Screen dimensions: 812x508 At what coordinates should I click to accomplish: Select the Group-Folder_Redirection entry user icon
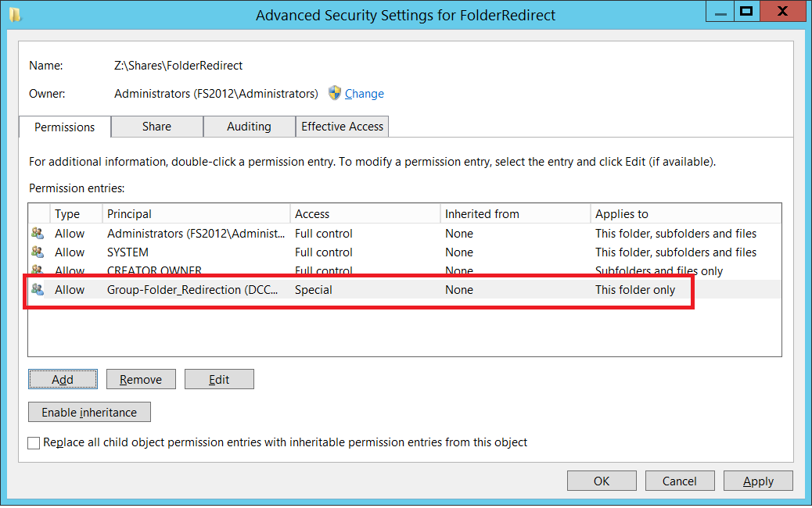click(38, 289)
